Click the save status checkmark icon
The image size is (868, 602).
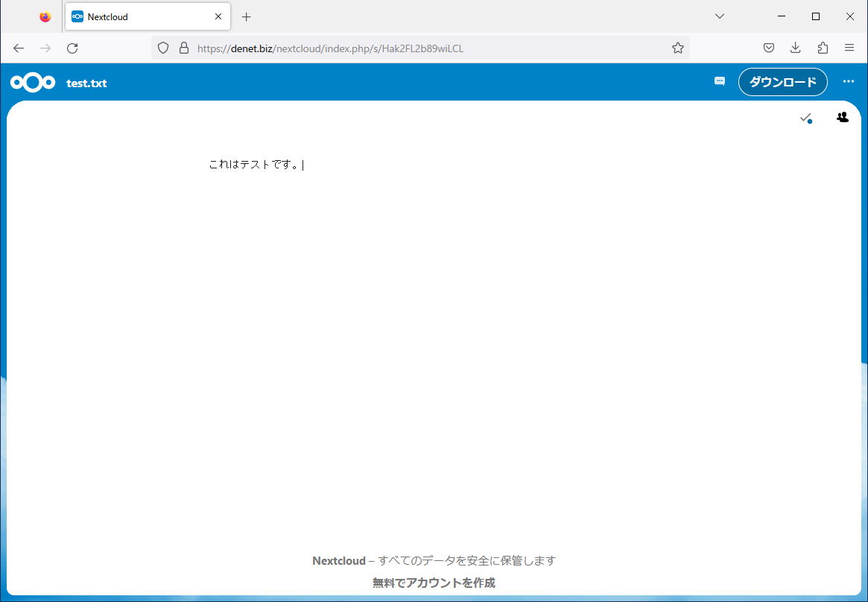(x=805, y=118)
